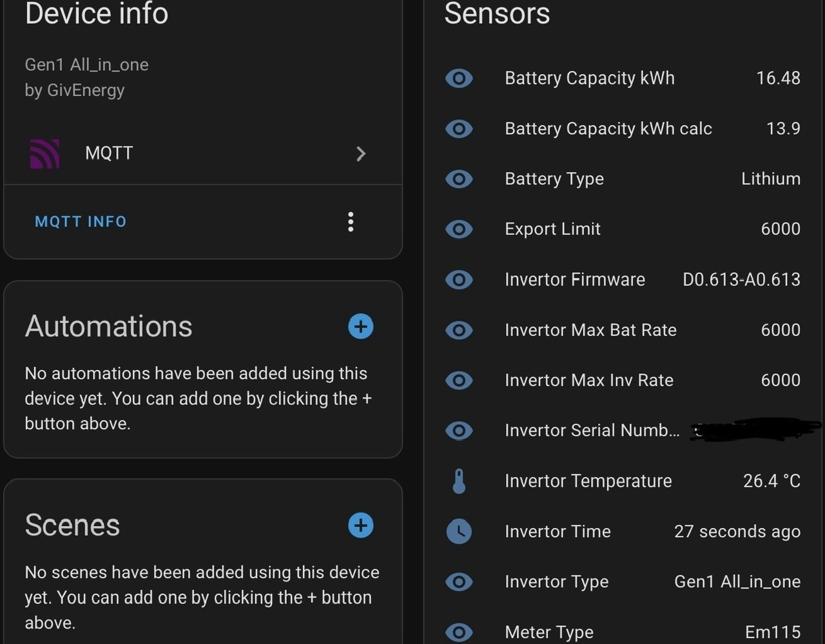This screenshot has height=644, width=825.
Task: Add an automation with the plus button
Action: 361,327
